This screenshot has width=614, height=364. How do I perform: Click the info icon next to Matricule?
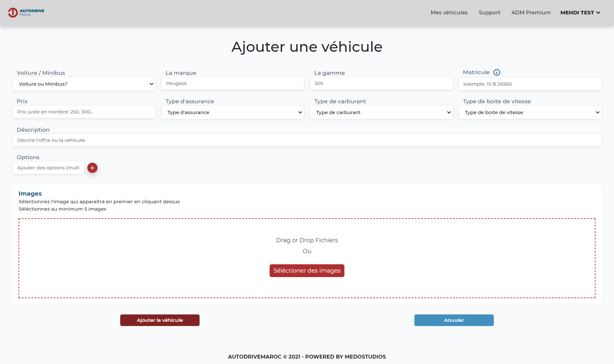498,73
